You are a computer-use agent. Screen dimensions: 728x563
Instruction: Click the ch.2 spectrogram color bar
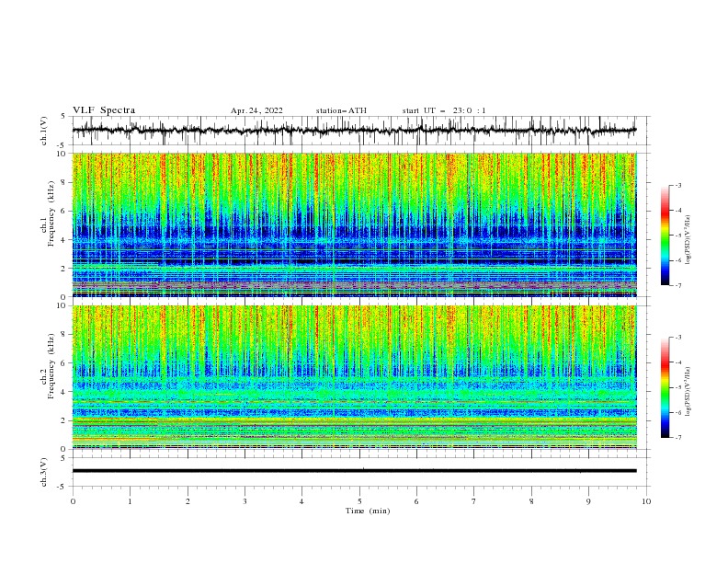pos(665,387)
